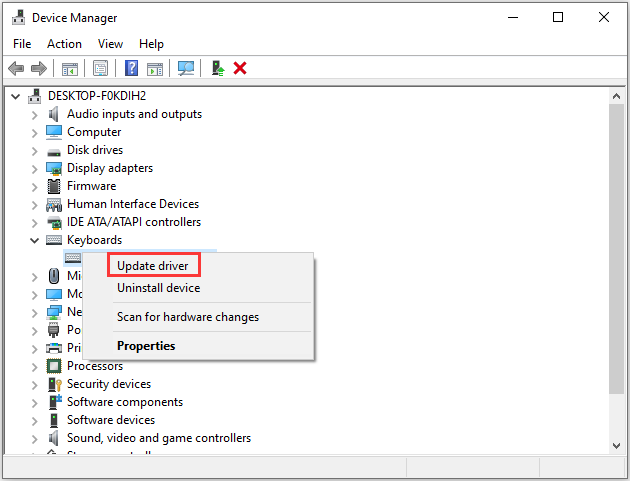
Task: Expand Software devices node
Action: [35, 421]
